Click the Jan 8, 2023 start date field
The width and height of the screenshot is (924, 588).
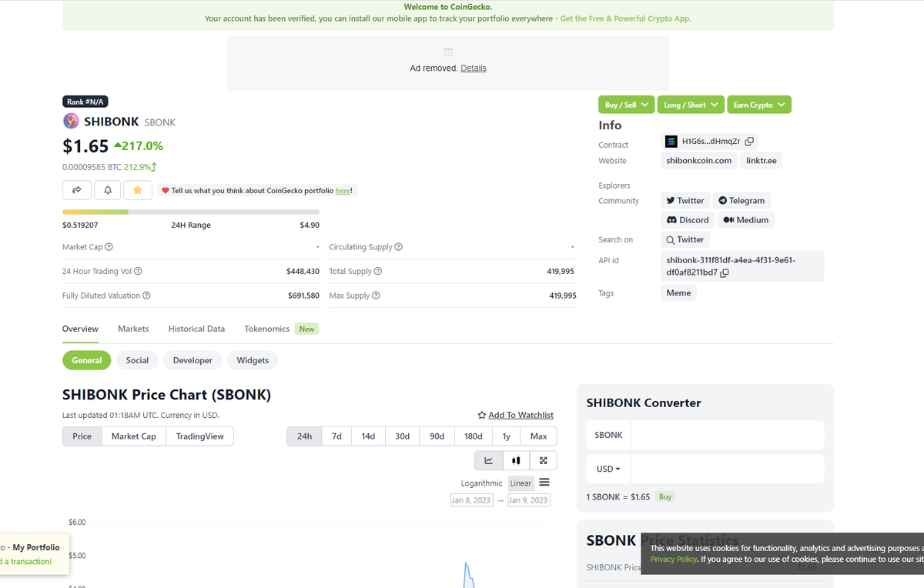[472, 500]
